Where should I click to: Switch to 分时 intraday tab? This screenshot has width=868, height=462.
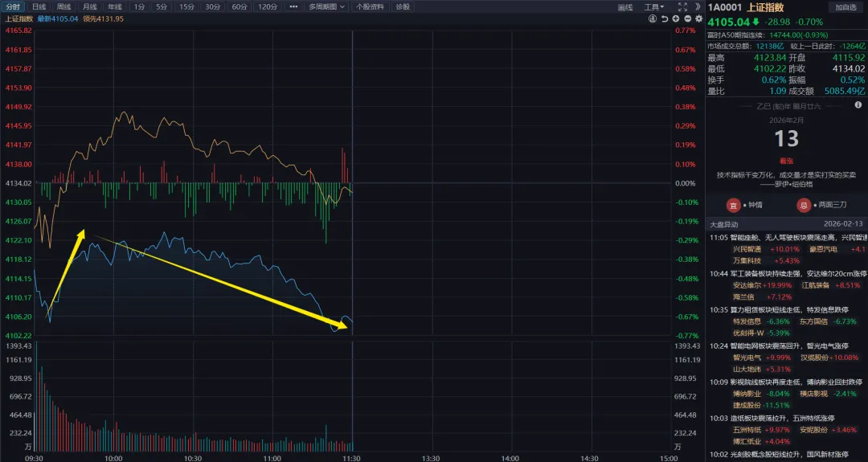[13, 6]
